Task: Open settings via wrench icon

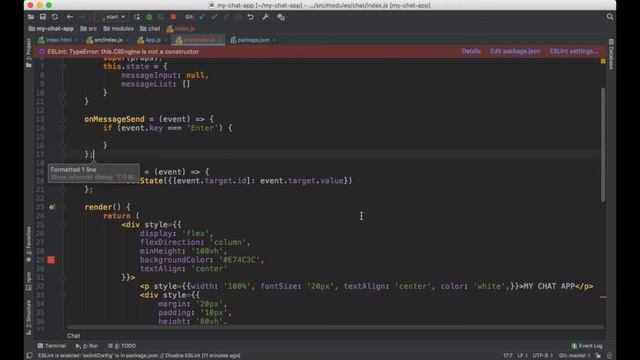Action: (x=265, y=17)
